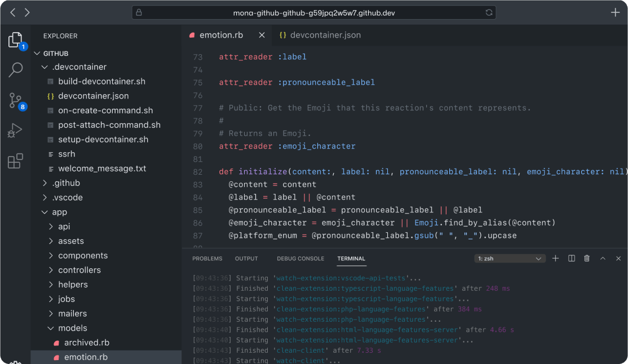Open archived.rb in the file tree
Image resolution: width=628 pixels, height=364 pixels.
(x=86, y=343)
